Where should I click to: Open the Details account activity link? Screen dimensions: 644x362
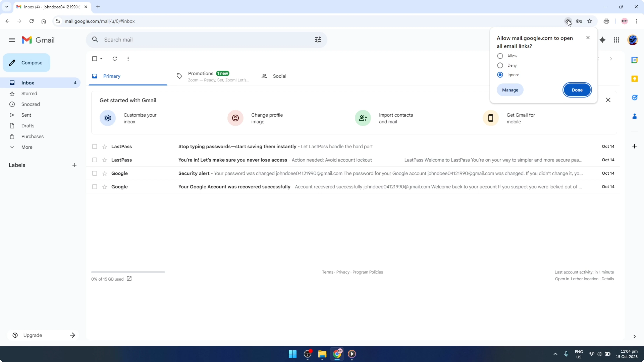[607, 279]
